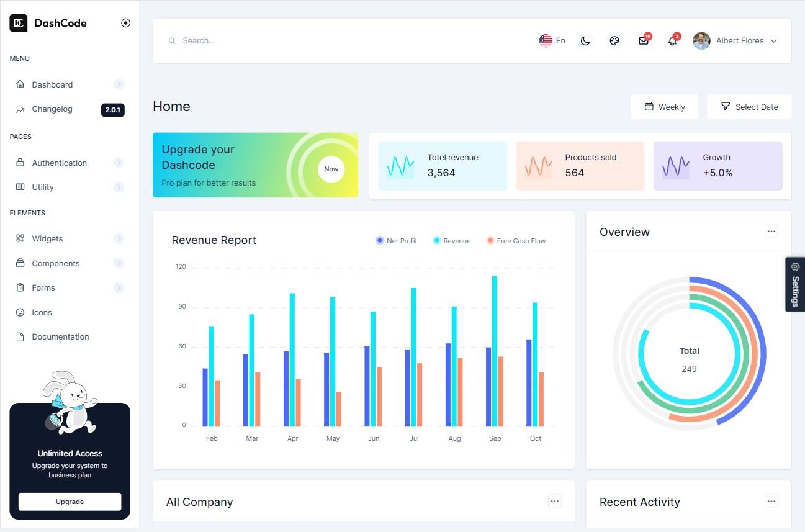This screenshot has width=805, height=532.
Task: Open the Recent Activity more options icon
Action: pos(771,501)
